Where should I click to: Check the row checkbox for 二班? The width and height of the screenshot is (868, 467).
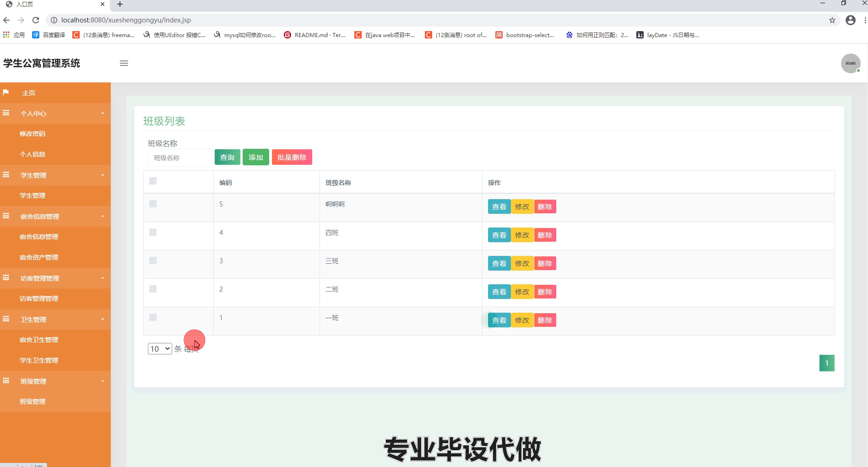click(153, 289)
